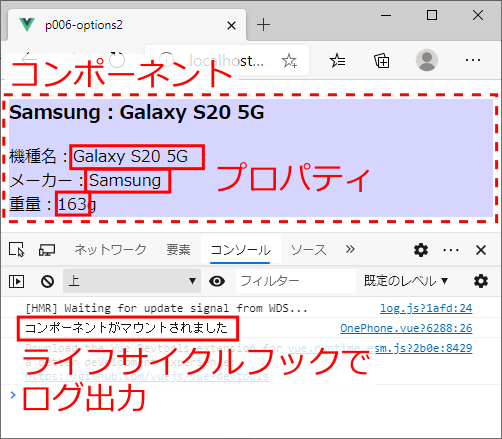
Task: Open DevTools settings gear
Action: 421,250
